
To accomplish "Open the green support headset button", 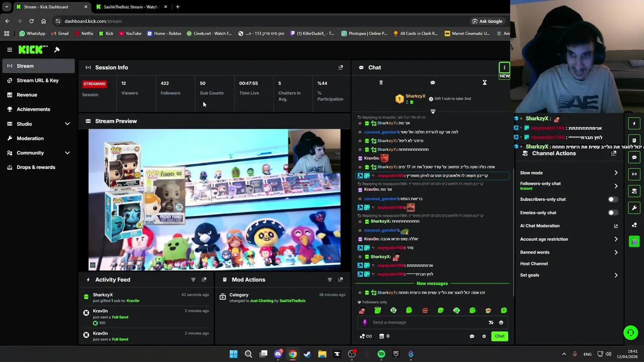I will (x=630, y=332).
